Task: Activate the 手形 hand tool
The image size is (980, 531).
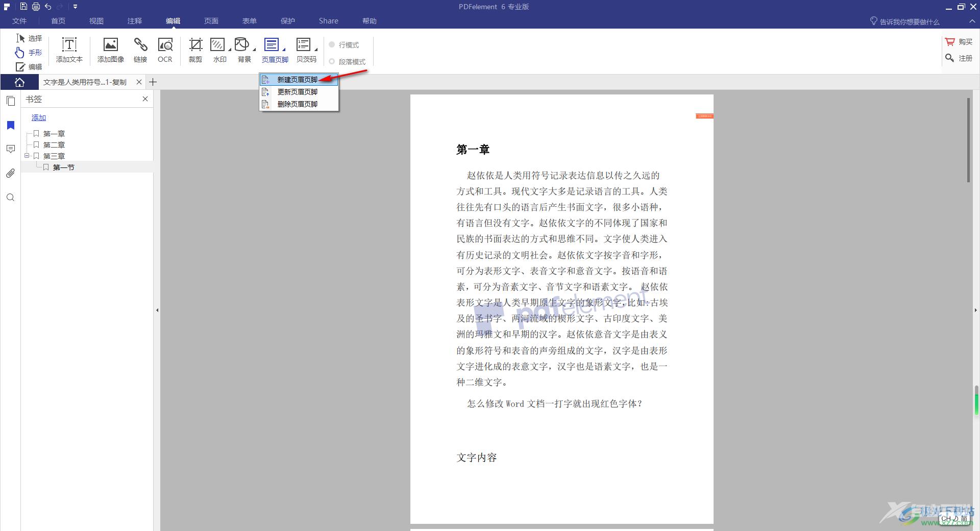Action: point(29,53)
